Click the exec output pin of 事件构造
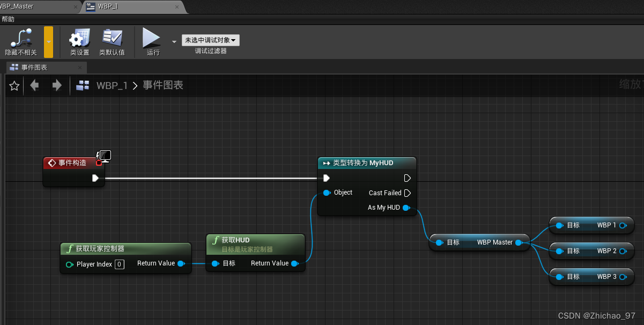Screen dimensions: 644x325 [x=95, y=178]
